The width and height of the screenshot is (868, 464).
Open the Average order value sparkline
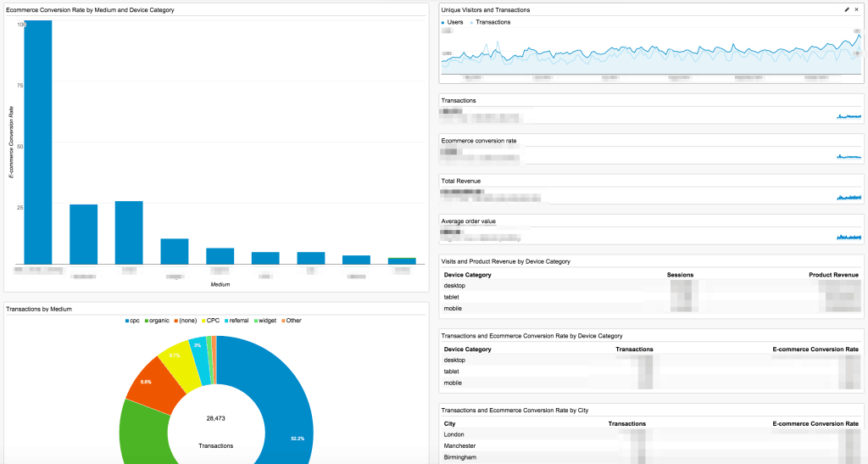coord(849,237)
